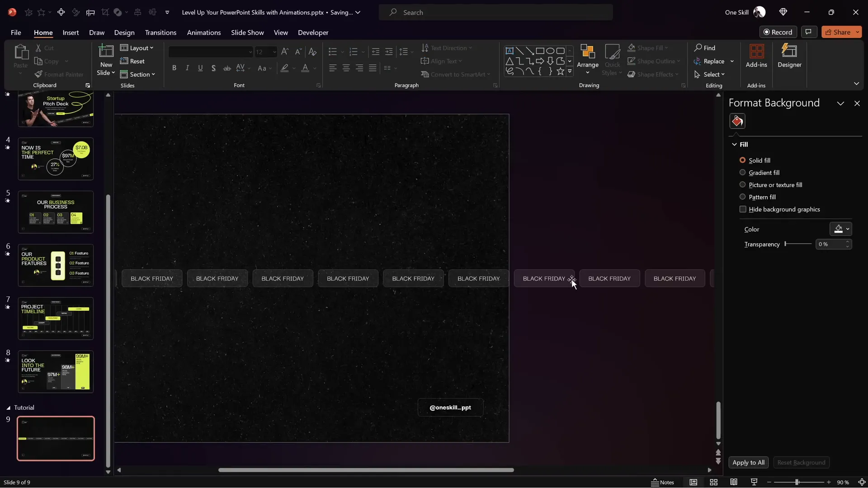Click the Increase List Level icon
This screenshot has height=488, width=868.
[389, 52]
